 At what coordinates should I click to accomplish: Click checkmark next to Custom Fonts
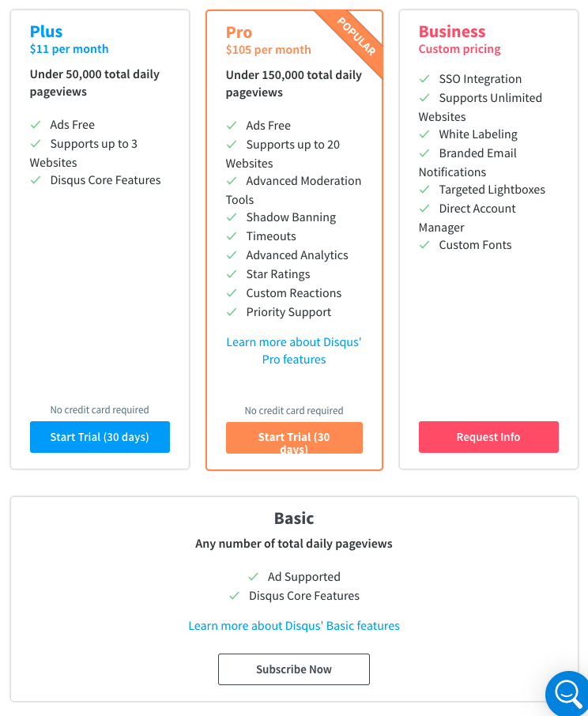pyautogui.click(x=424, y=245)
